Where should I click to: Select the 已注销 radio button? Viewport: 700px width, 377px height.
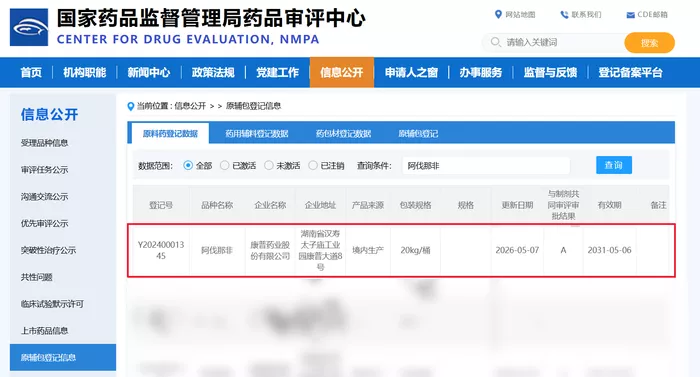tap(313, 166)
